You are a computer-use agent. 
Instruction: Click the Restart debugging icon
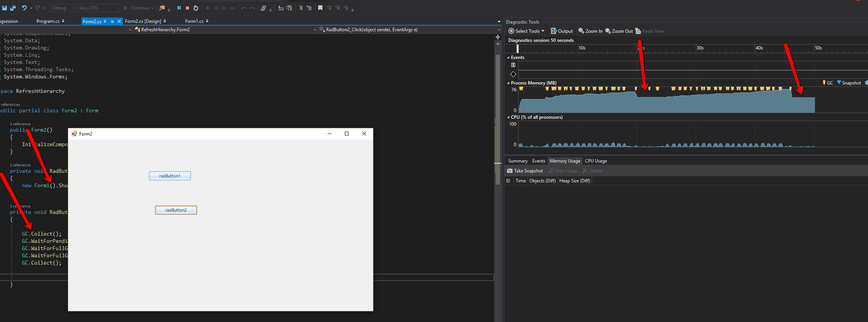[x=196, y=8]
